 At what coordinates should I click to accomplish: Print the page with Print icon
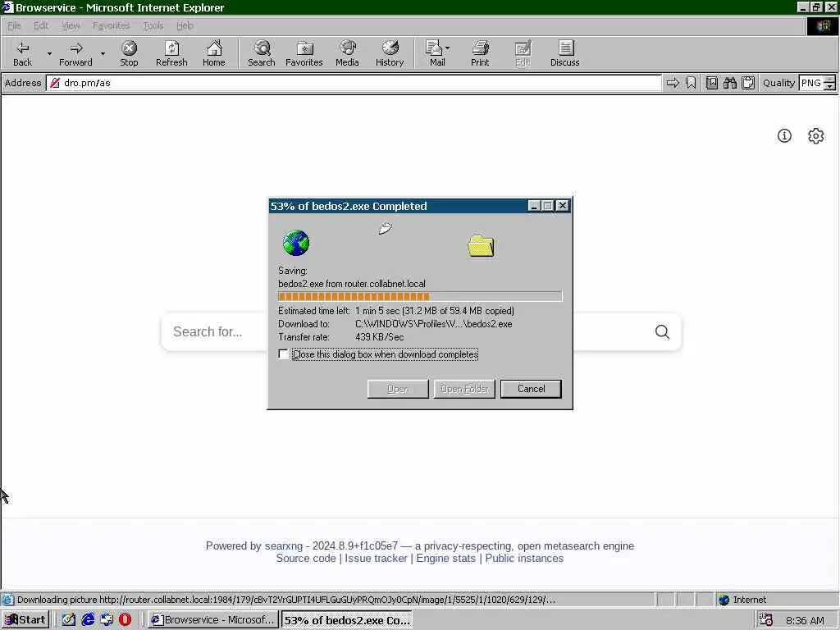(x=480, y=53)
